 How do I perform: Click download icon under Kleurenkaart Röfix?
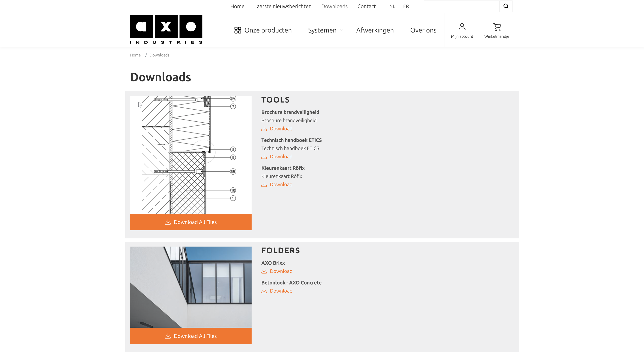(x=264, y=184)
